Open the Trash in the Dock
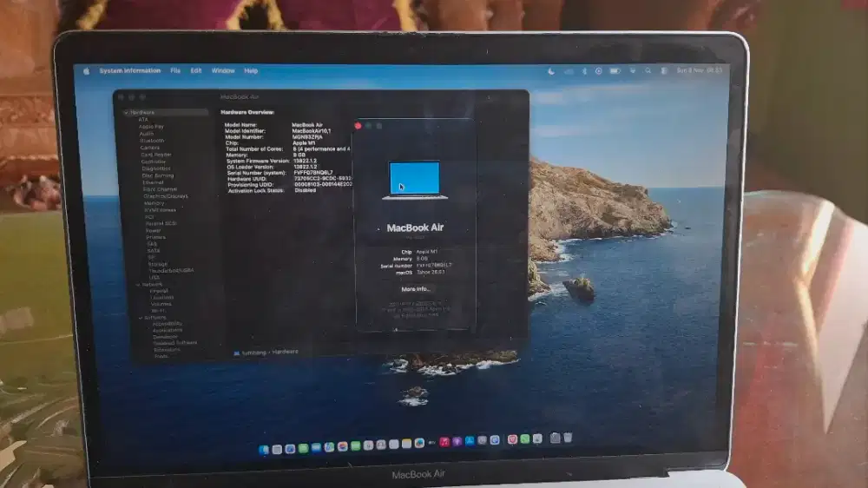The image size is (868, 488). point(568,438)
